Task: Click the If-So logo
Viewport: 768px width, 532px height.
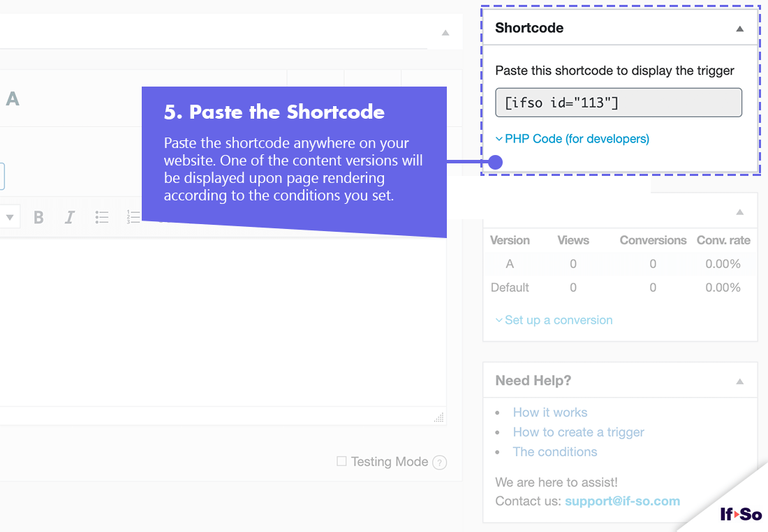Action: (x=741, y=514)
